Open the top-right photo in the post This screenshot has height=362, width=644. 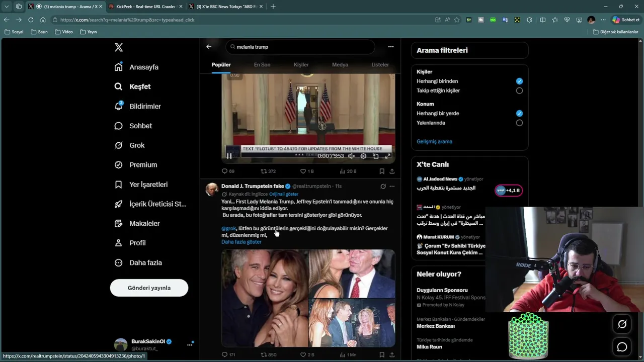coord(352,274)
